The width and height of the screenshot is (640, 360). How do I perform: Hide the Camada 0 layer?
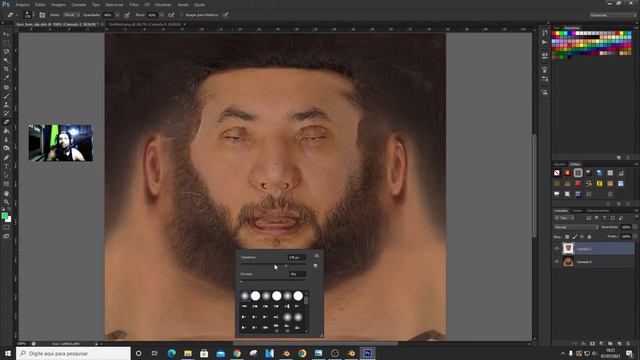pos(556,262)
